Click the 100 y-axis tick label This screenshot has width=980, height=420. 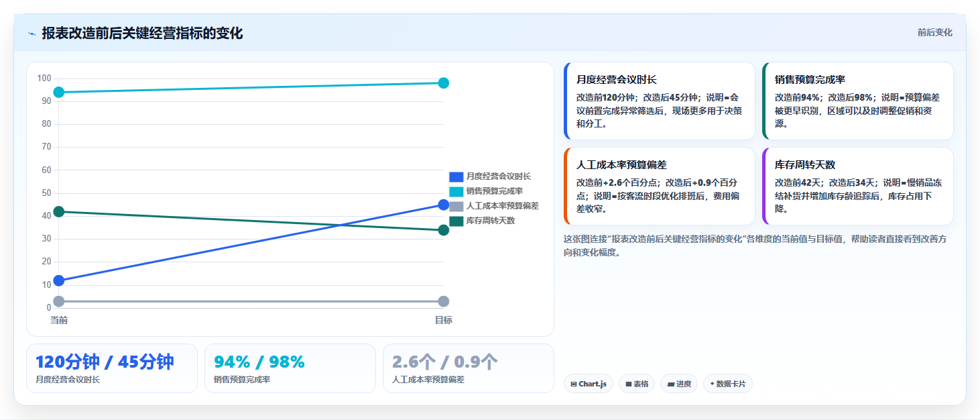click(44, 78)
